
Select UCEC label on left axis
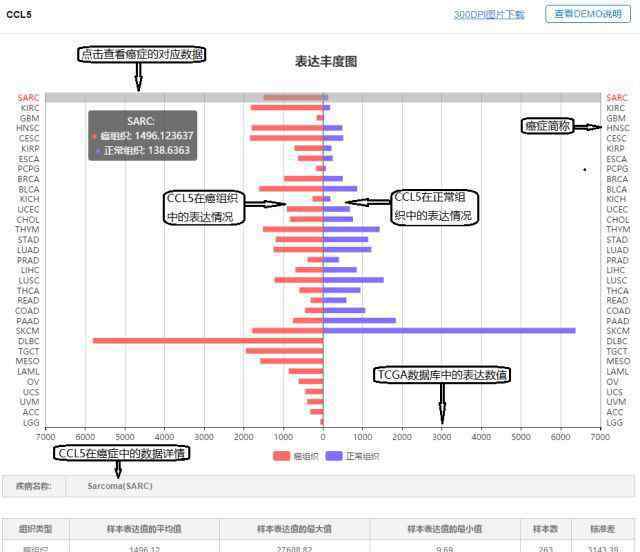click(29, 209)
